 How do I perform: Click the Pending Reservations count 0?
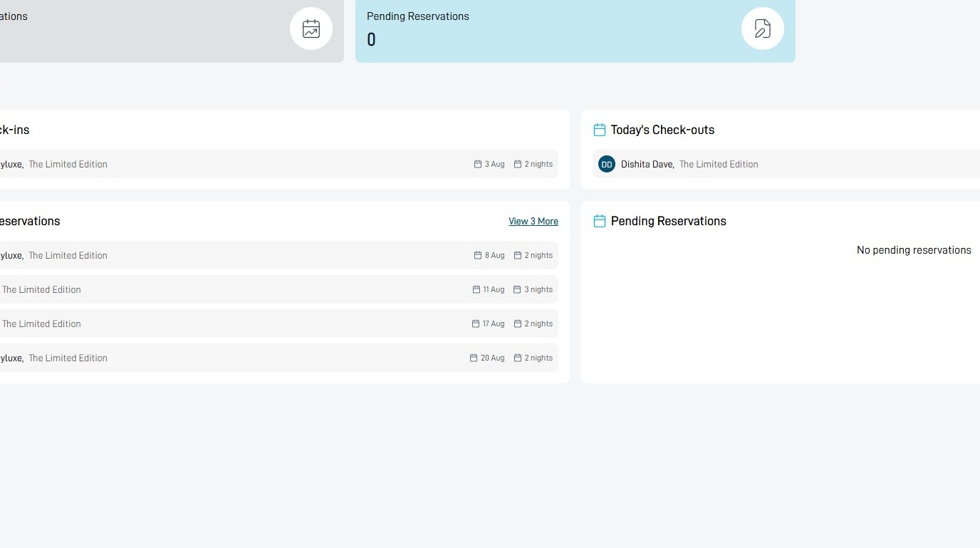tap(371, 40)
